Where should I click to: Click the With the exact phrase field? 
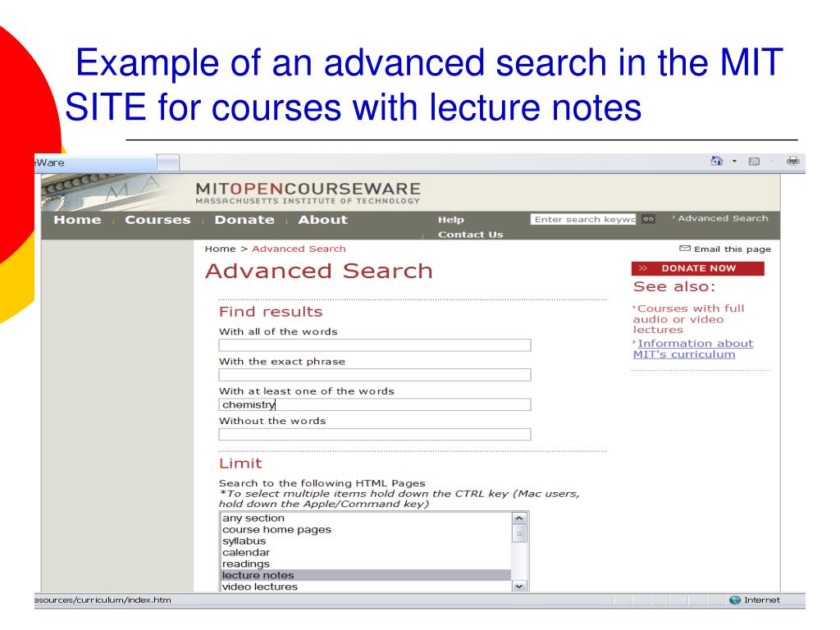coord(374,375)
